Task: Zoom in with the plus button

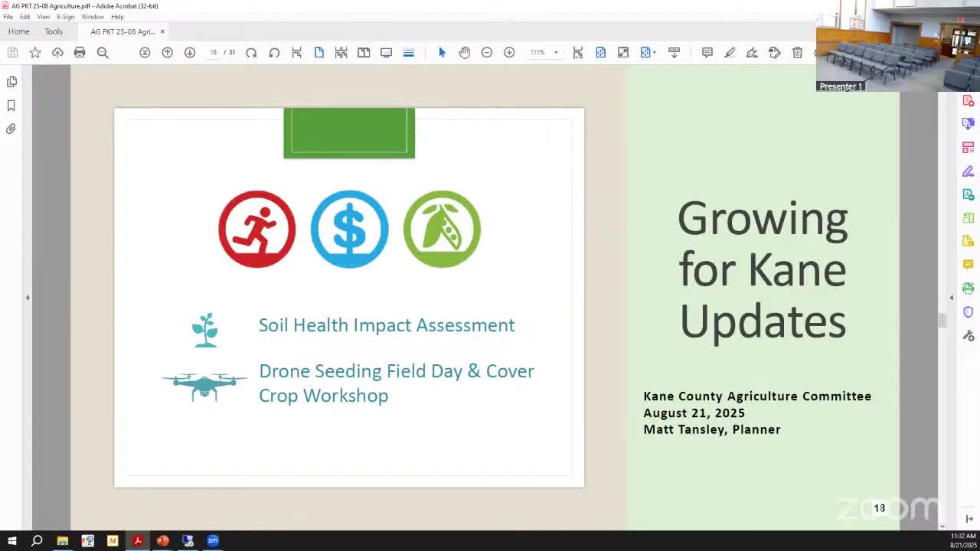Action: tap(508, 52)
